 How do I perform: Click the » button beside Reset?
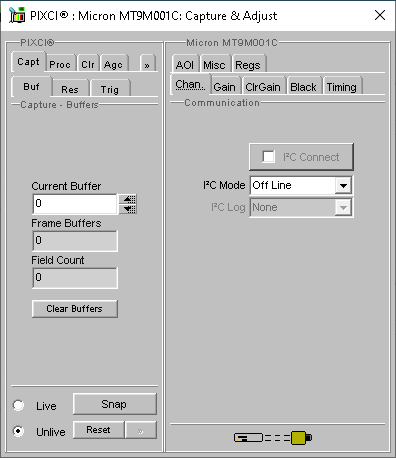click(141, 430)
